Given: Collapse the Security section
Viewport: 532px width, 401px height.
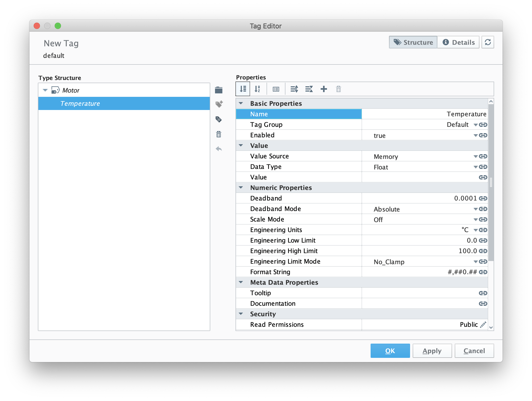Looking at the screenshot, I should click(x=241, y=314).
